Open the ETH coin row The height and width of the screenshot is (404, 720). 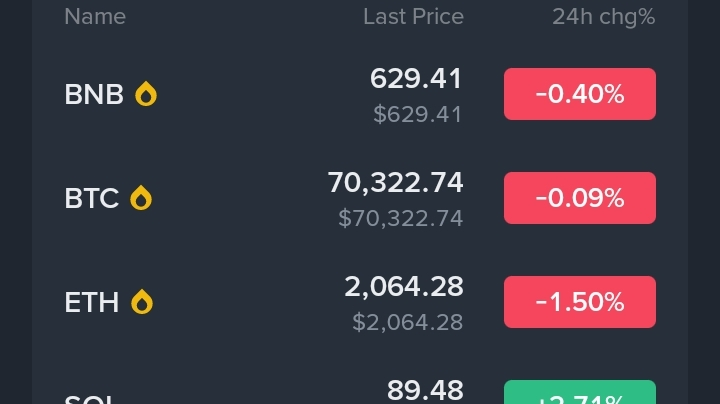click(x=360, y=302)
